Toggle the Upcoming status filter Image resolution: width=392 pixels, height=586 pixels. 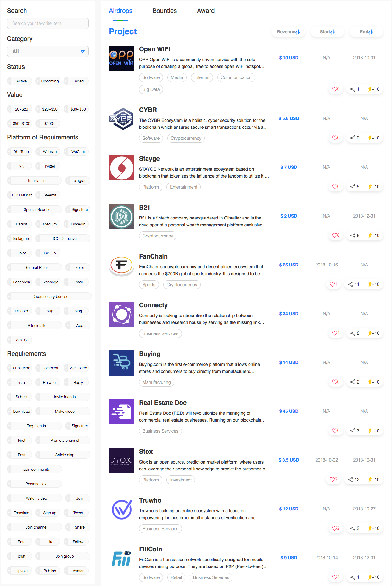click(x=48, y=81)
